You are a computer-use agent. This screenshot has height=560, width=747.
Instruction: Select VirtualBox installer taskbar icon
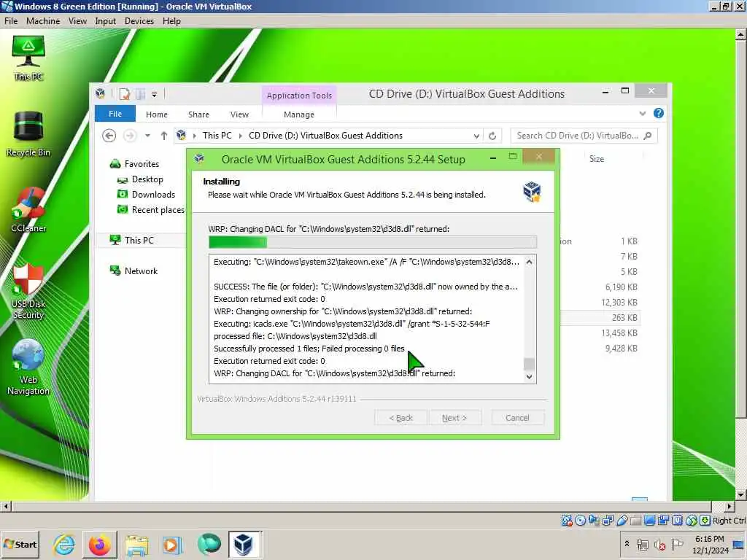(244, 544)
